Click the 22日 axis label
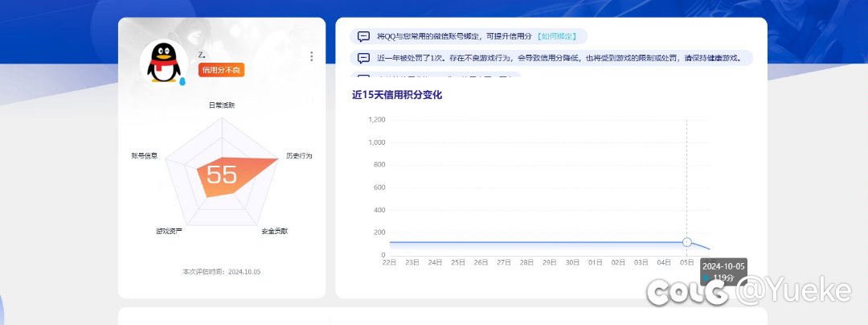 pyautogui.click(x=389, y=262)
